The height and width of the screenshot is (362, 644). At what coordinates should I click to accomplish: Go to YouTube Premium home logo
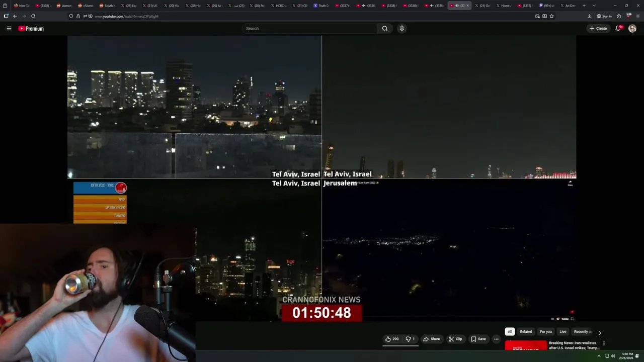(31, 29)
